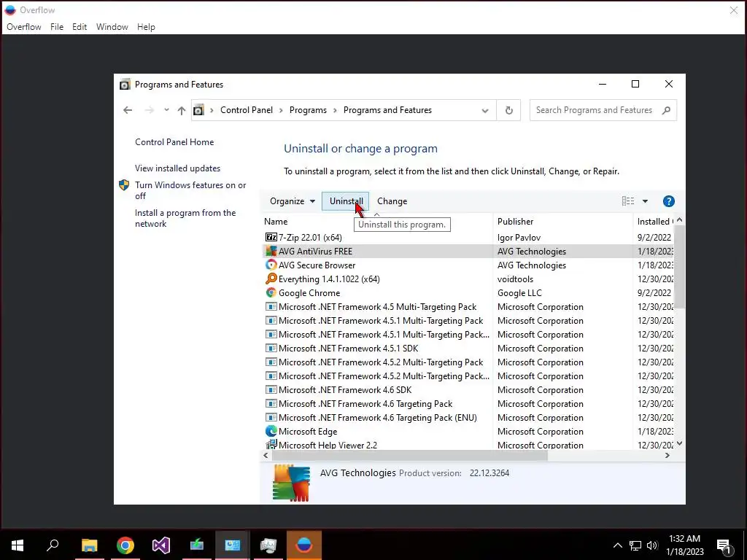
Task: Open View installed updates link
Action: pyautogui.click(x=177, y=168)
